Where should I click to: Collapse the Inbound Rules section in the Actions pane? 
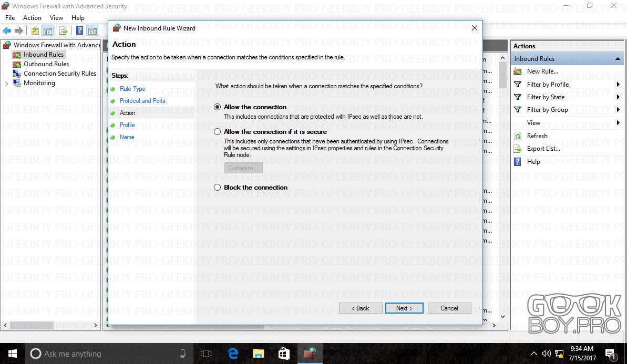point(618,59)
